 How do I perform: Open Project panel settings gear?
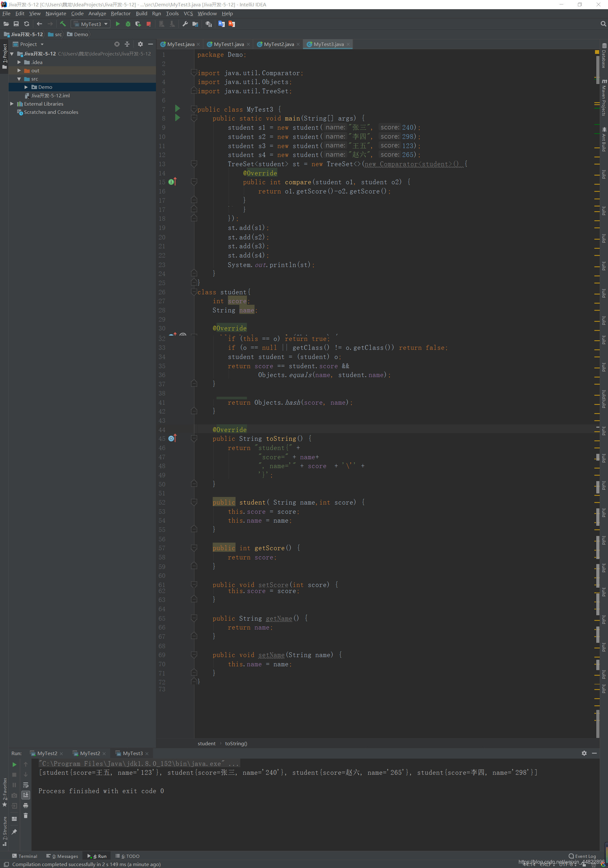pos(140,44)
